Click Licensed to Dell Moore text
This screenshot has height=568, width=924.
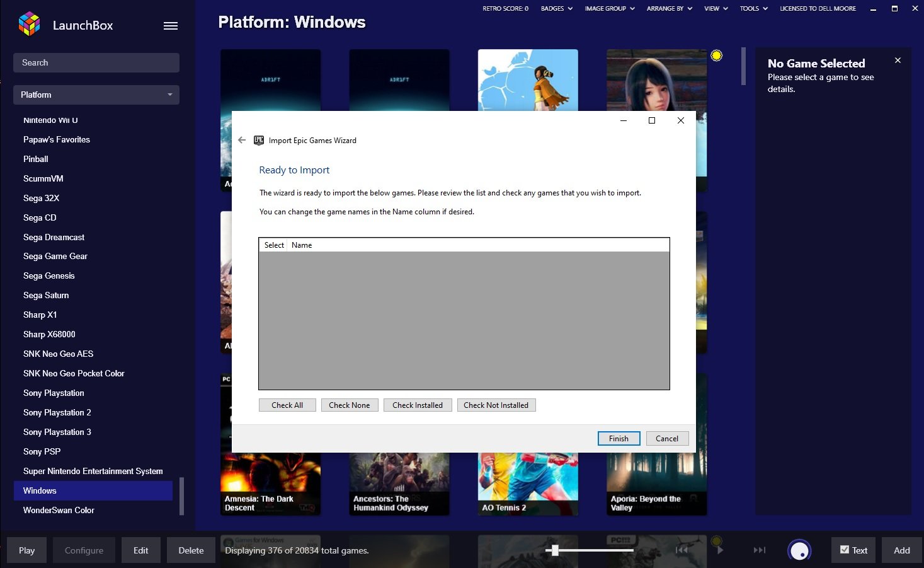coord(818,9)
